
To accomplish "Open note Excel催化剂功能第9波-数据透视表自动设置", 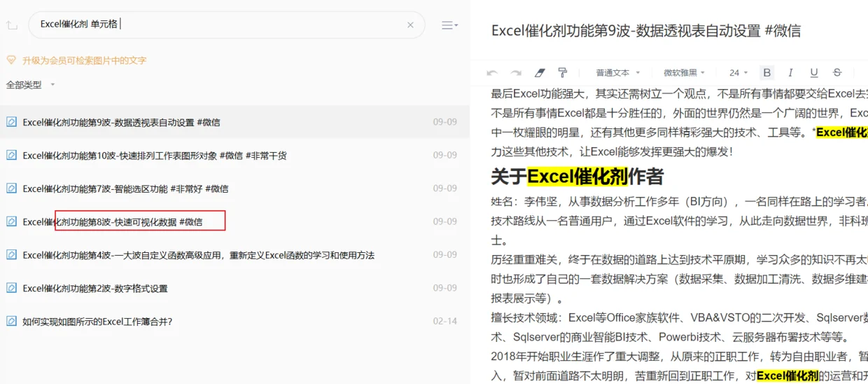I will [234, 122].
